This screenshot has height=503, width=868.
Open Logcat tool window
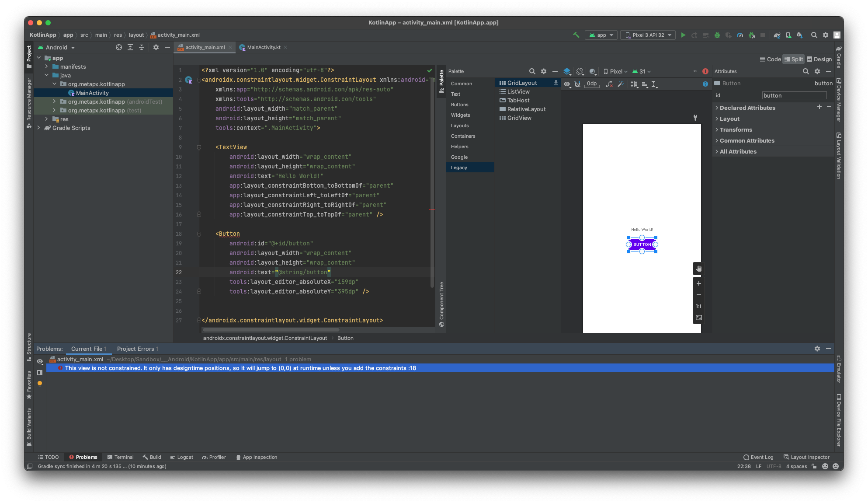[181, 457]
